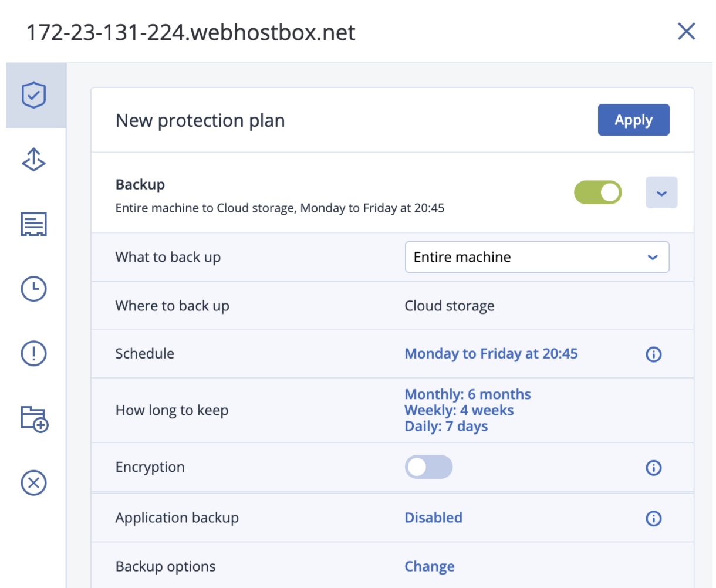The width and height of the screenshot is (716, 588).
Task: Open the What to back up dropdown
Action: tap(536, 257)
